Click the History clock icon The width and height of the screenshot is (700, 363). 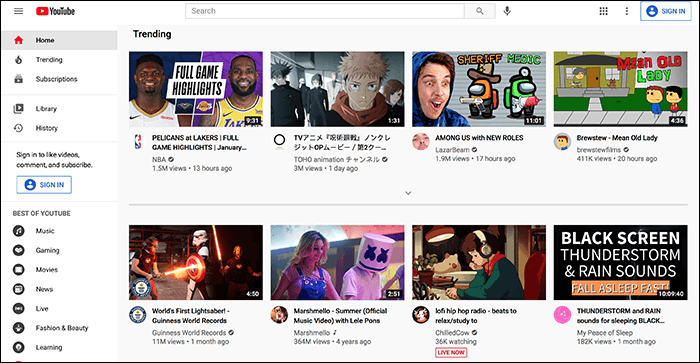click(x=18, y=128)
